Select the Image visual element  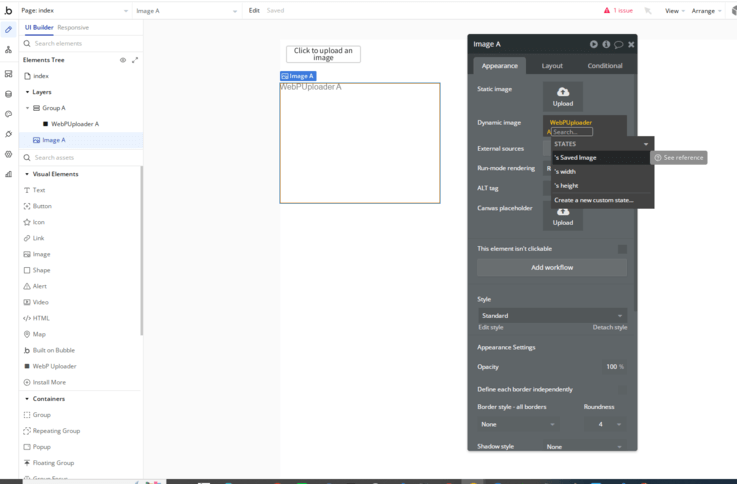[x=37, y=254]
